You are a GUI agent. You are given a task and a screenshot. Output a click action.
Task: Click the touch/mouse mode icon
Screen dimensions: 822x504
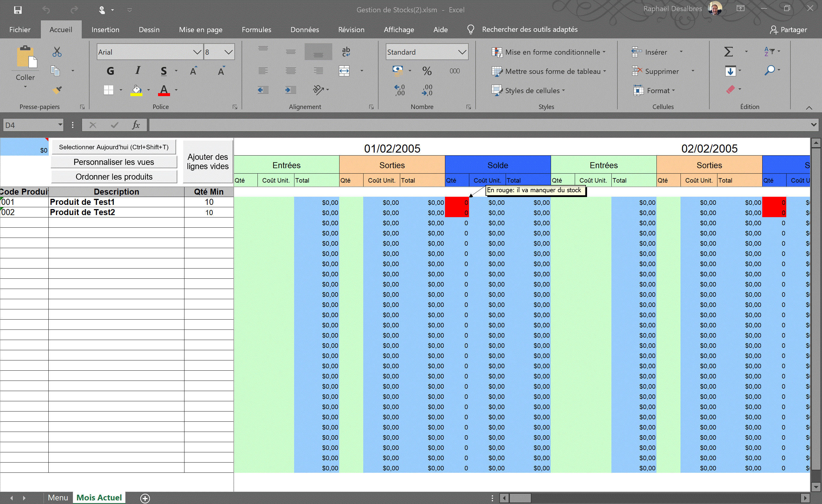[102, 10]
